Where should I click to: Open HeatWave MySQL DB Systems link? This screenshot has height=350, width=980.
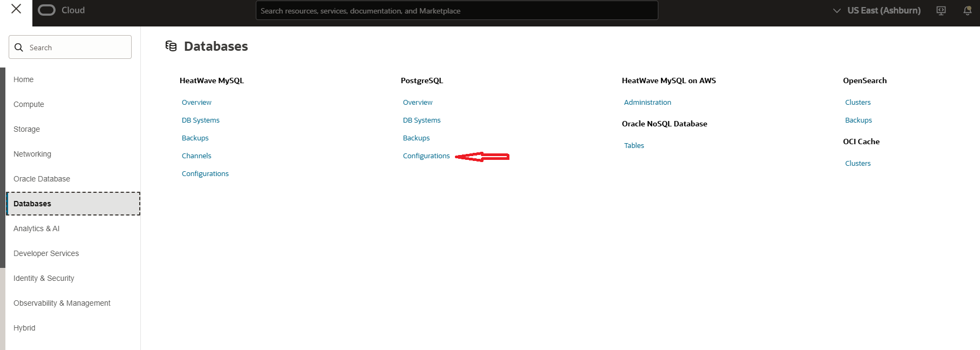(200, 120)
